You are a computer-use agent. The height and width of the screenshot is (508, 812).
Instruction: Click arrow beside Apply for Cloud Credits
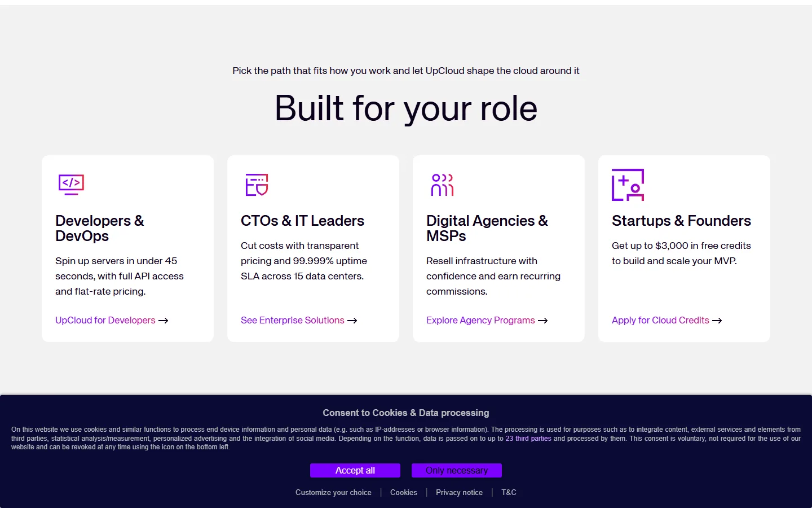717,321
